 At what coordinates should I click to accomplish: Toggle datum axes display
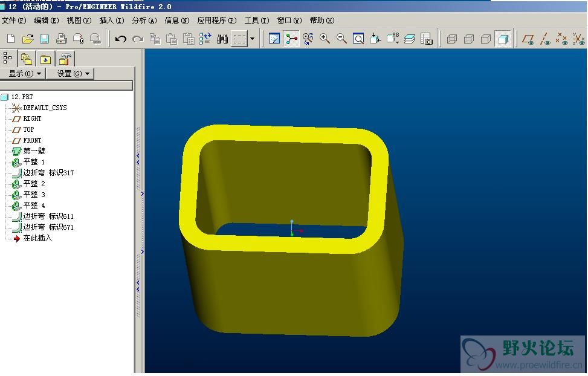click(x=545, y=39)
